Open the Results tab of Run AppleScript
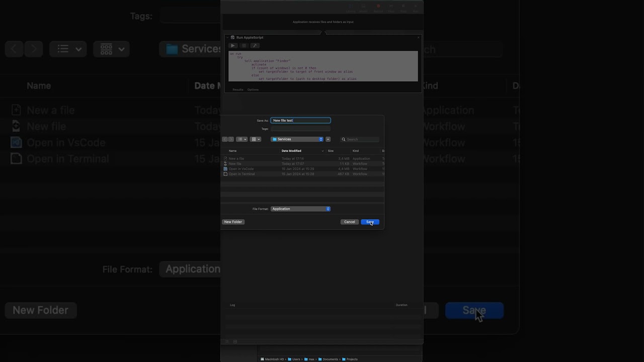The height and width of the screenshot is (362, 644). (x=238, y=89)
